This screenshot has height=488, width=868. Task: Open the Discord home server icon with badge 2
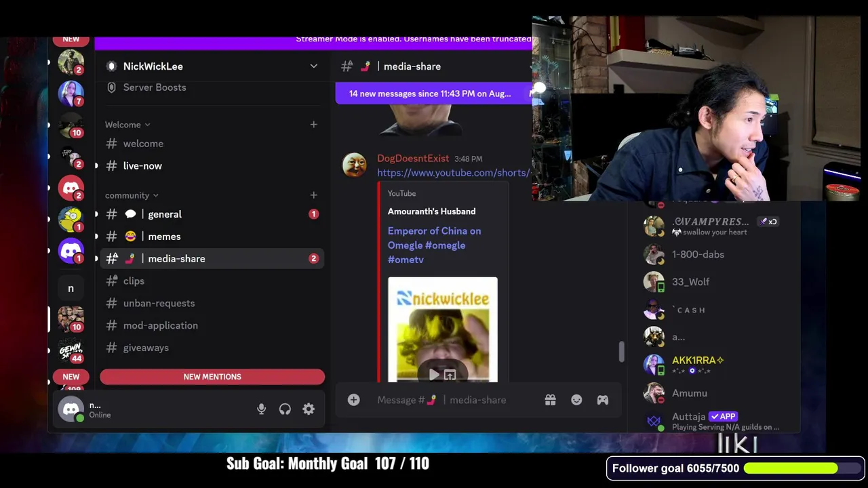pos(71,188)
